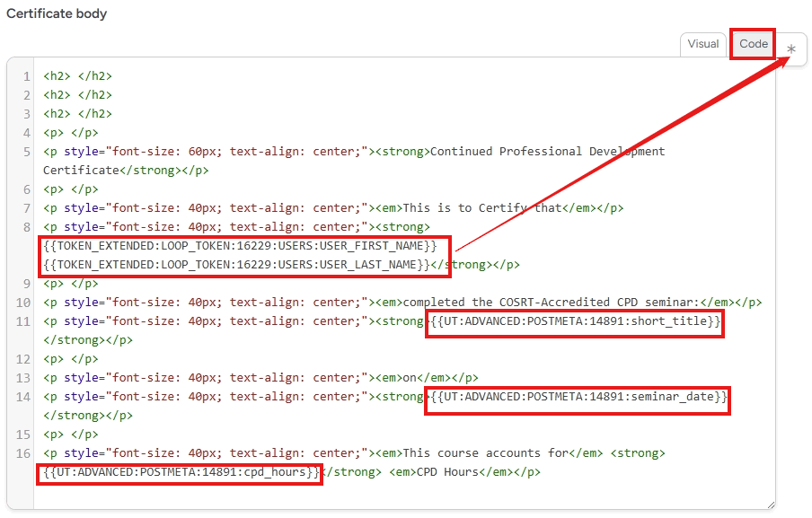Click 'CPD Hours' text on last line
This screenshot has width=812, height=518.
coord(447,472)
